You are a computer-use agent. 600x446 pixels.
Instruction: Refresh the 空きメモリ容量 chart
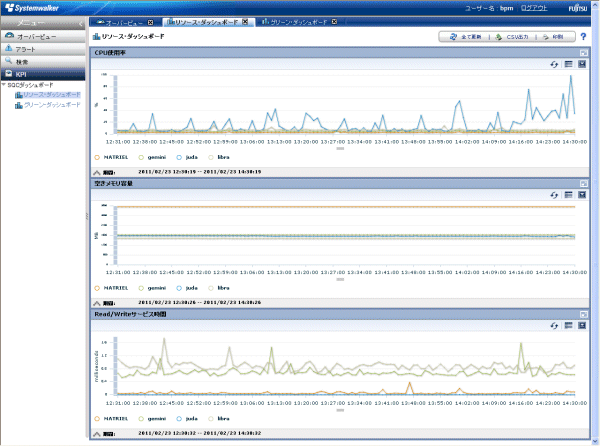(555, 197)
